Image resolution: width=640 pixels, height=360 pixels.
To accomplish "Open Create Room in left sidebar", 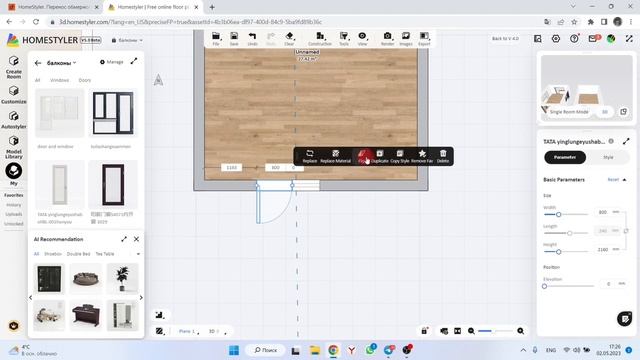I will 13,67.
